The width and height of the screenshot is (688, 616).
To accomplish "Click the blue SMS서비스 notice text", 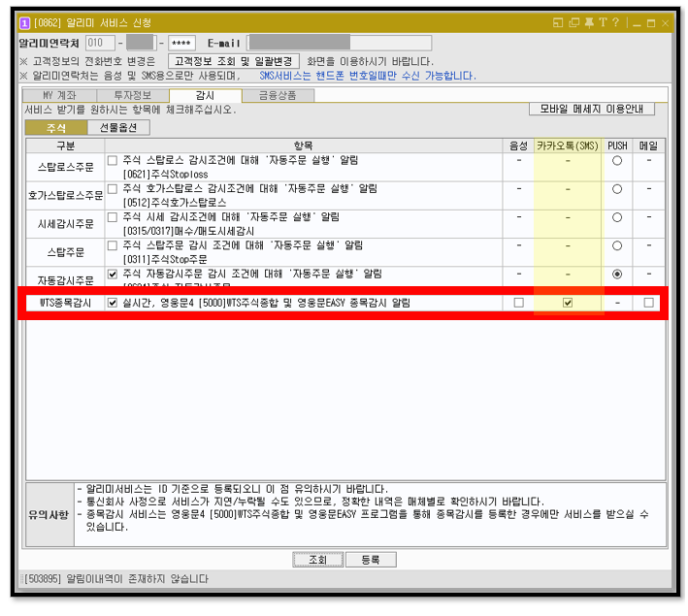I will pos(368,76).
